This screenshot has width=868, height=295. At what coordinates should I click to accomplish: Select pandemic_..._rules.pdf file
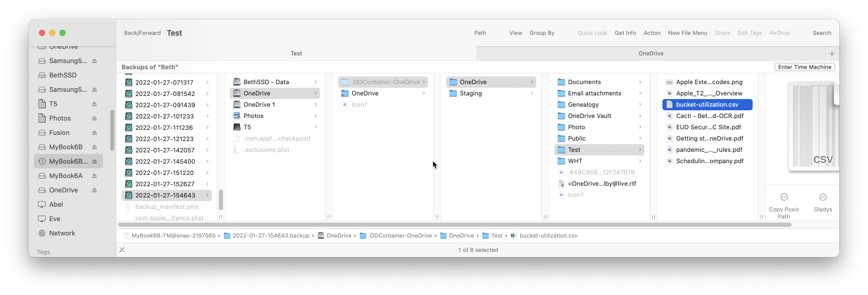point(707,149)
